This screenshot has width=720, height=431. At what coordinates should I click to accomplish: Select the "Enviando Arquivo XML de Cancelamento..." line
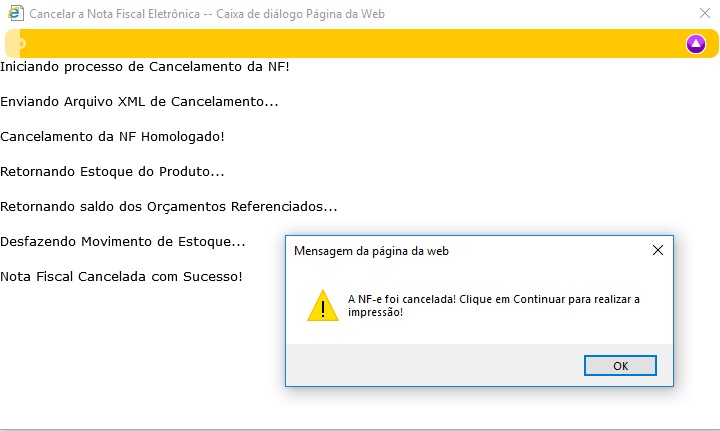pyautogui.click(x=139, y=101)
